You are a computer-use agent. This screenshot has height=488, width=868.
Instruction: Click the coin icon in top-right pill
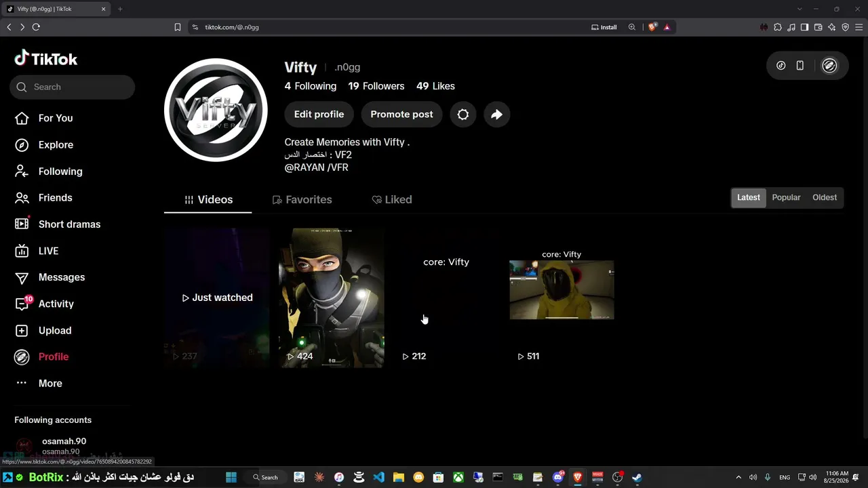point(781,66)
